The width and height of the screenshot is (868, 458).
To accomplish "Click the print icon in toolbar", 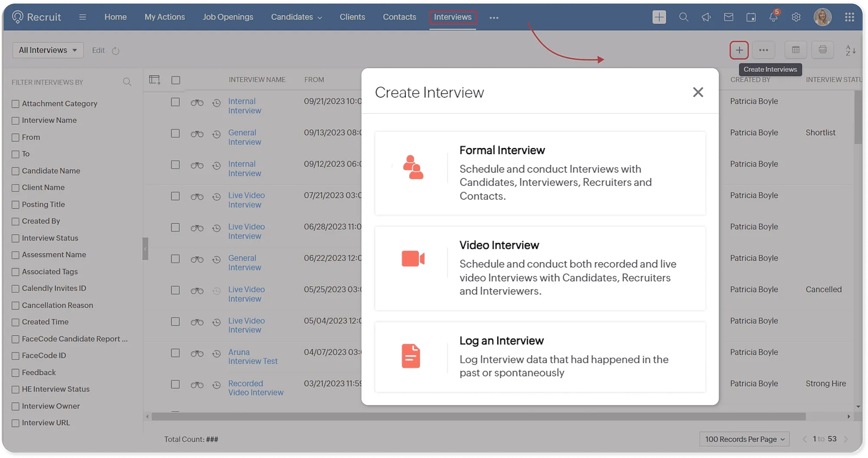I will pos(822,50).
